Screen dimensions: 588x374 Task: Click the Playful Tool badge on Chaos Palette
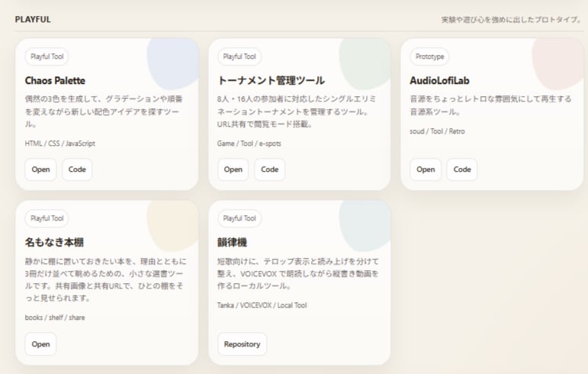click(x=47, y=56)
